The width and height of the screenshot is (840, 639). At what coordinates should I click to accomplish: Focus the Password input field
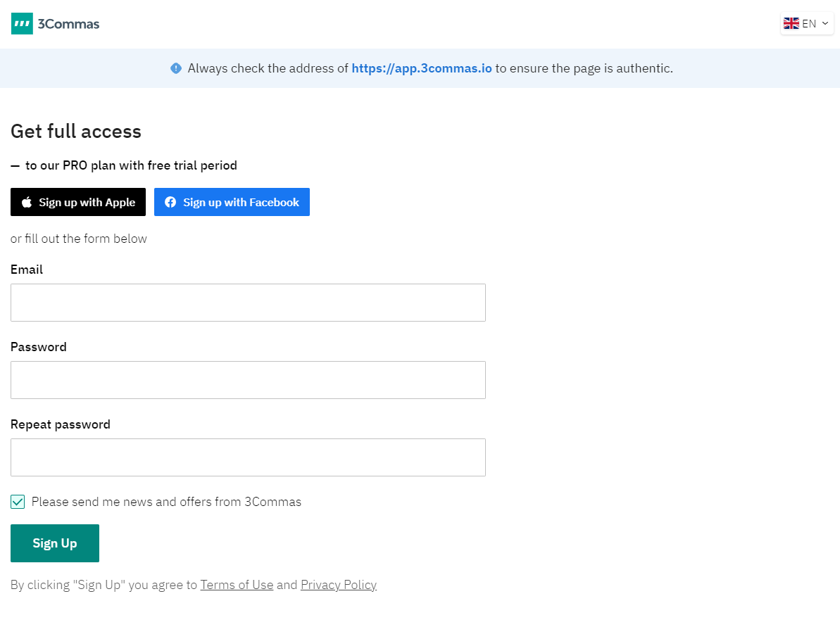(x=248, y=380)
